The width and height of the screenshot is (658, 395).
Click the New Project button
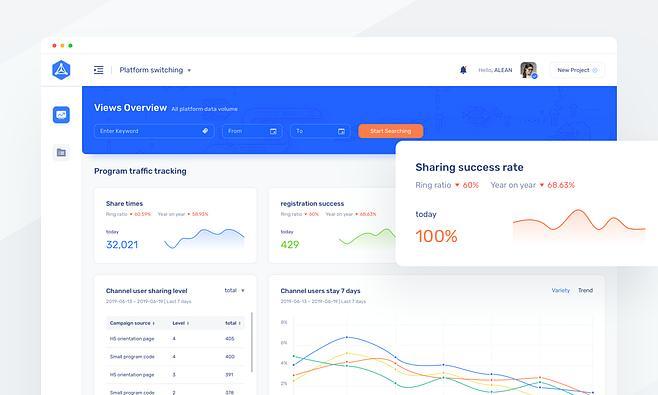[x=577, y=70]
